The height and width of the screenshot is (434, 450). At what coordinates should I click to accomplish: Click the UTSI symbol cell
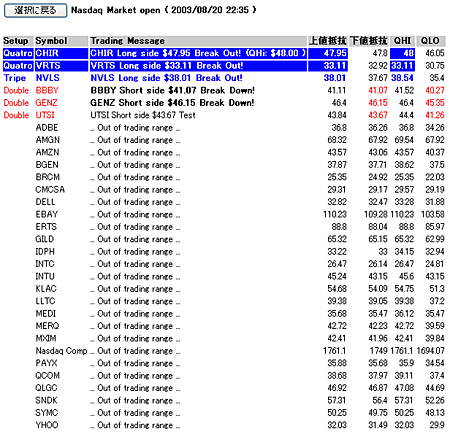(x=45, y=115)
